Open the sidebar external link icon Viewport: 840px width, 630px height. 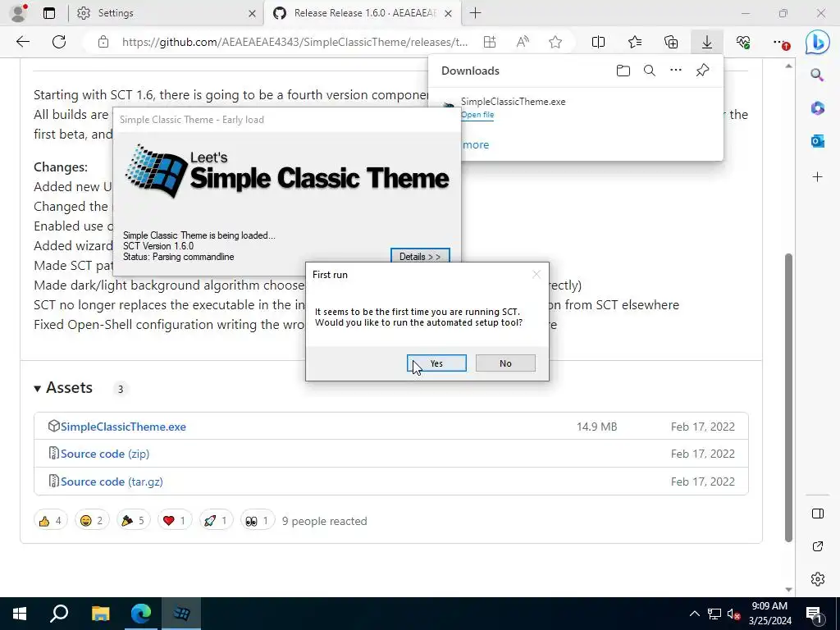818,546
